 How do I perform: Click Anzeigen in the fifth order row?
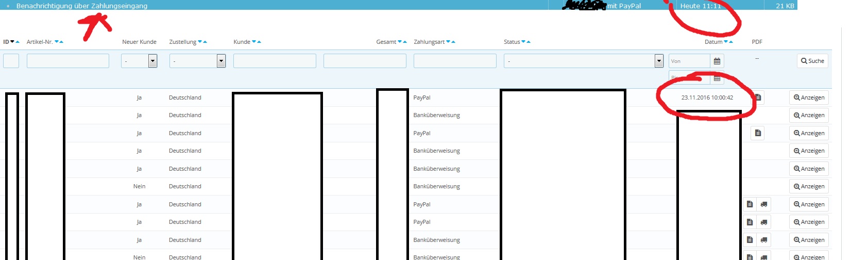click(809, 169)
